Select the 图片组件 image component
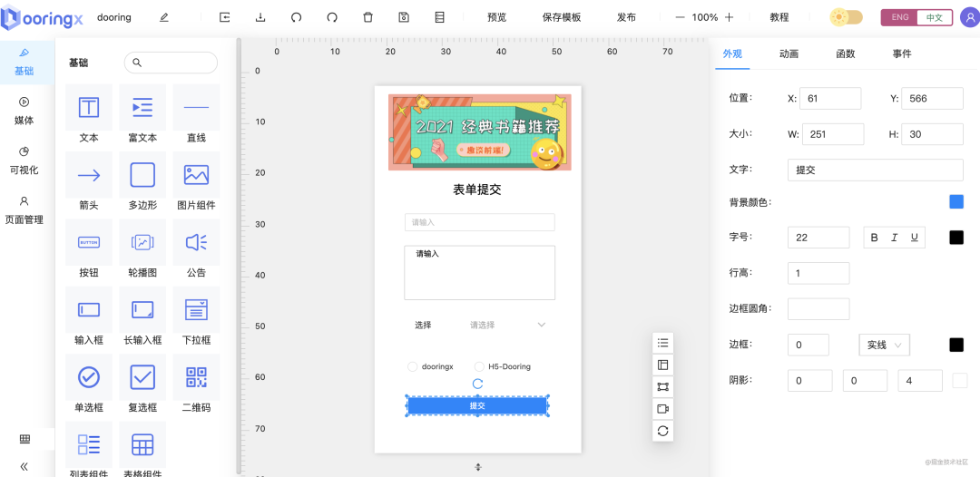The width and height of the screenshot is (980, 477). click(x=196, y=182)
